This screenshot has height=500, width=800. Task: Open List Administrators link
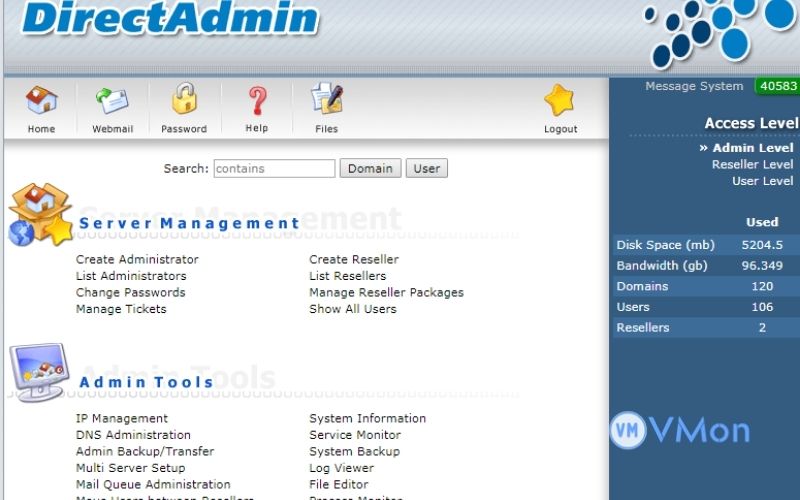(x=131, y=276)
